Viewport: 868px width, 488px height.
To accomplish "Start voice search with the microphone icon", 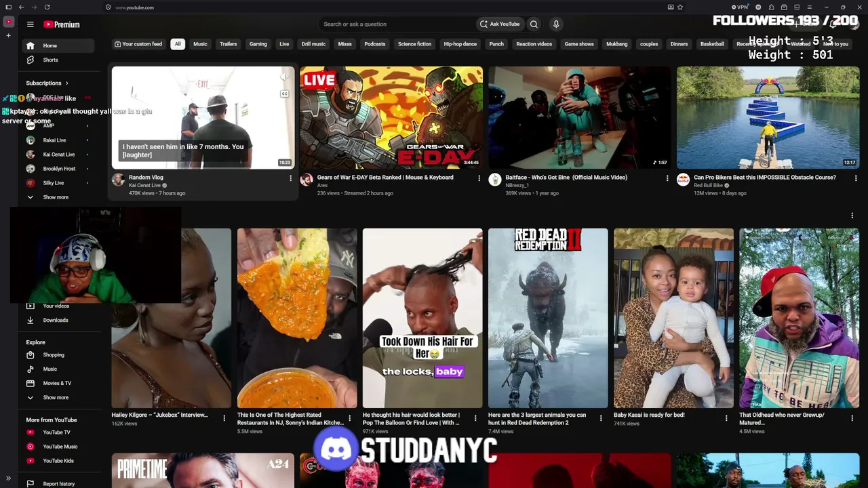I will point(556,24).
